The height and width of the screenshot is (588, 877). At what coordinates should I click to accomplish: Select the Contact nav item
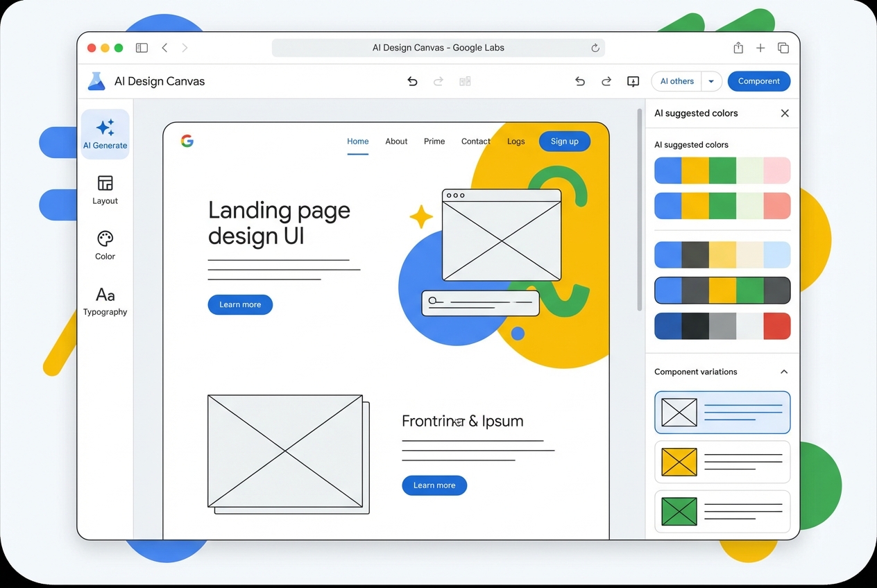click(476, 141)
